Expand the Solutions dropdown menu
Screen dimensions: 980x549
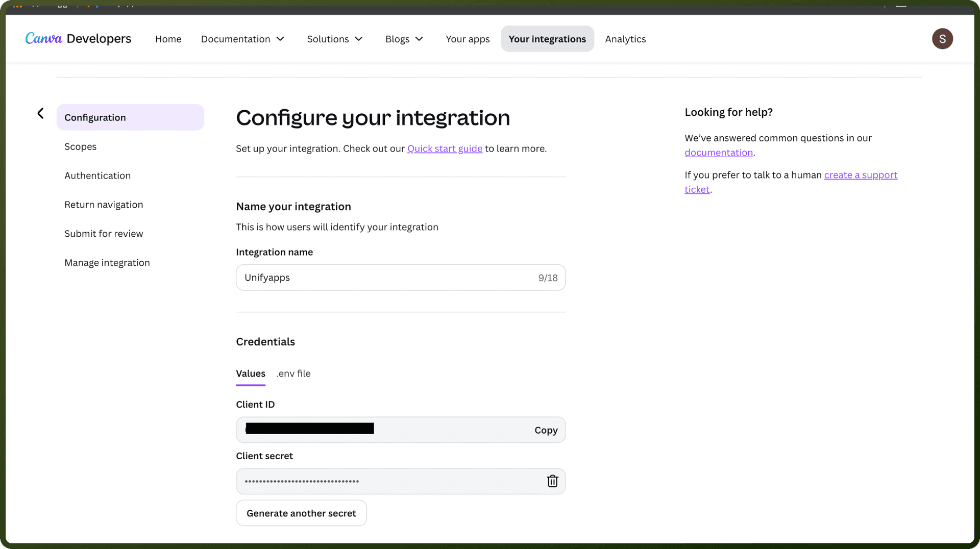pos(335,39)
